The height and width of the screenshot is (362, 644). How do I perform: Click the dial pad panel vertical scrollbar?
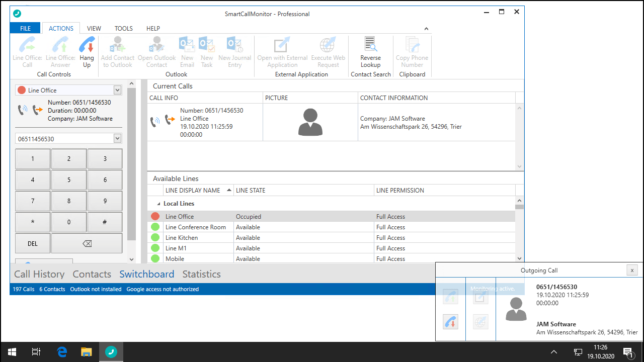pos(131,163)
